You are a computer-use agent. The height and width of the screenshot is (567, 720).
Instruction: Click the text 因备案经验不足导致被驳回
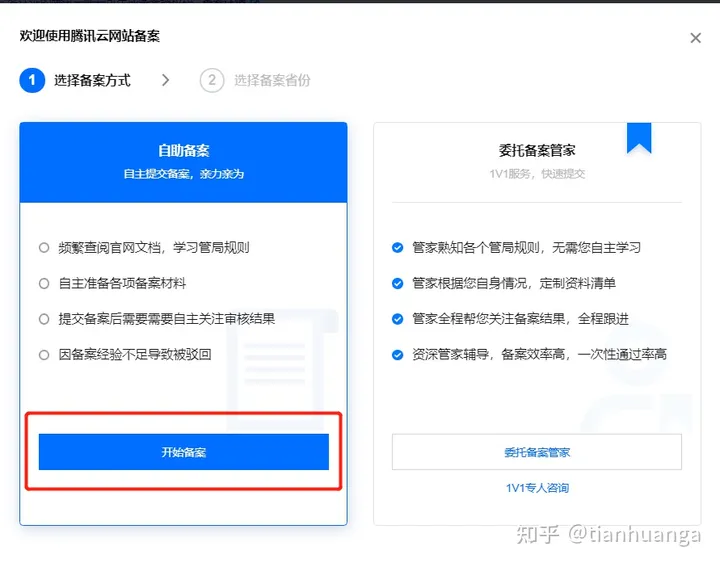point(135,354)
